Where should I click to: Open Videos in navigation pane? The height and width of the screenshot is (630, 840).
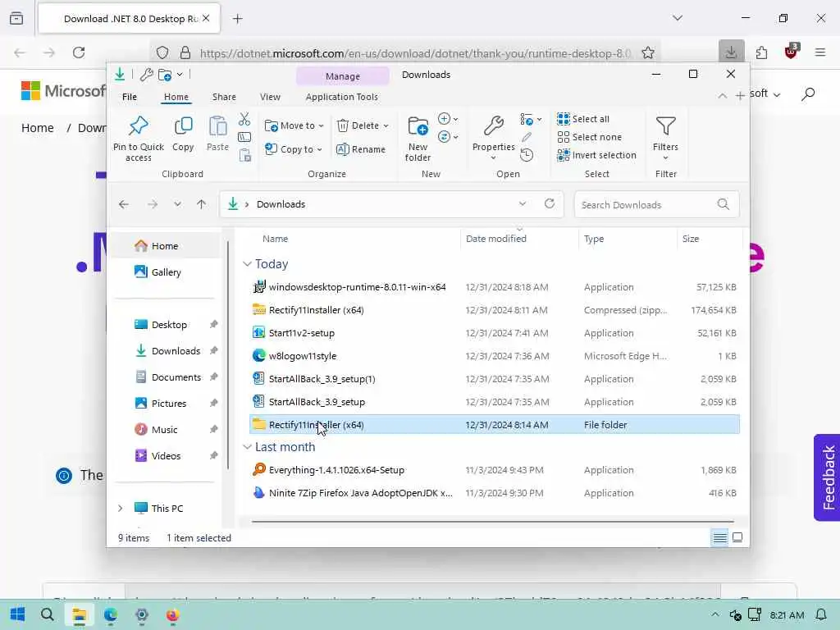[x=166, y=456]
